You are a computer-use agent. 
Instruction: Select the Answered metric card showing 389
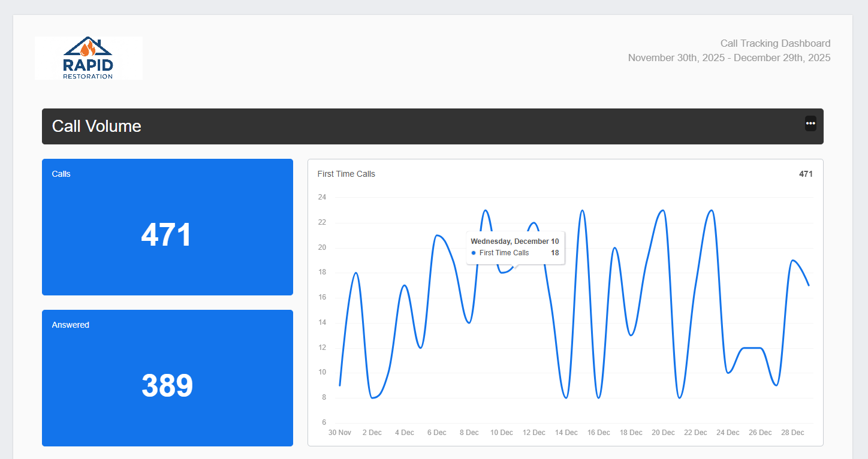click(167, 378)
